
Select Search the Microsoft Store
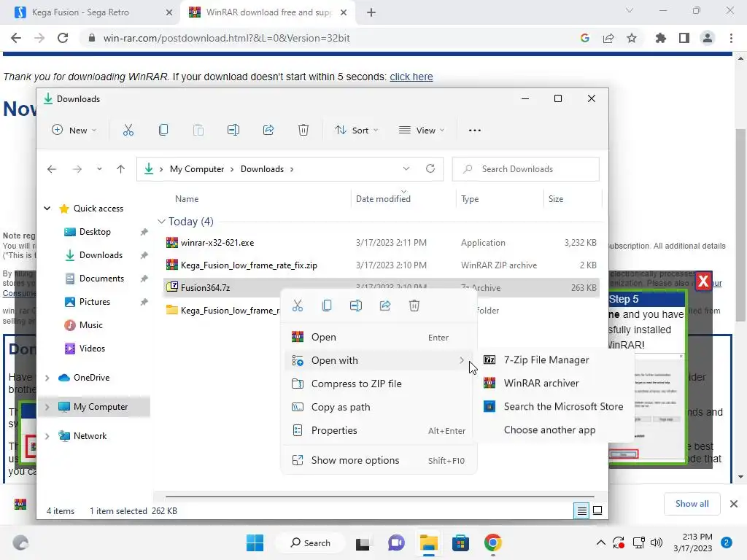(x=555, y=407)
